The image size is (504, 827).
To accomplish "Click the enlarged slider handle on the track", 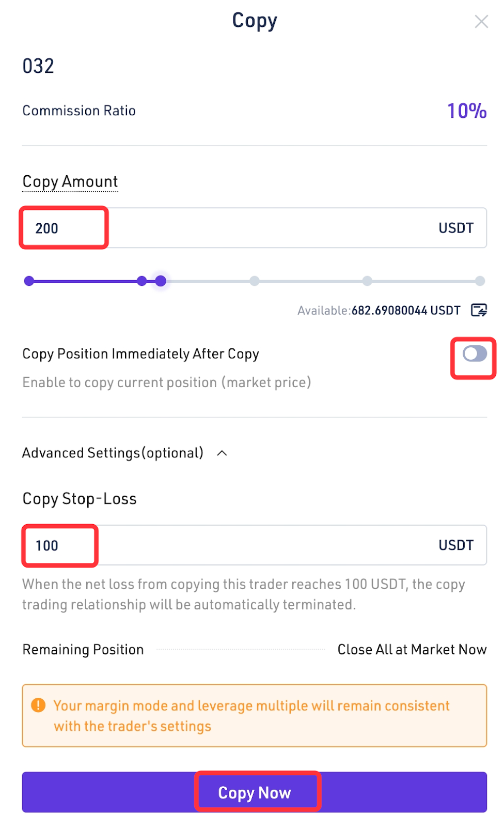I will [161, 281].
